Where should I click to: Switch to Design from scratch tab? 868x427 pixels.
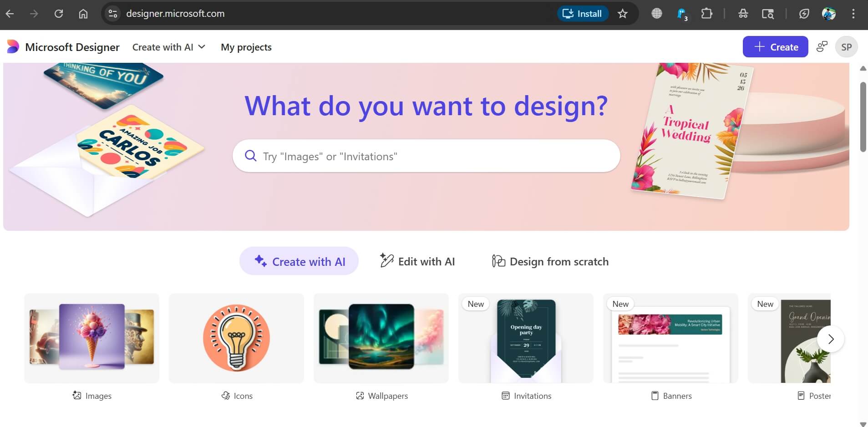tap(549, 261)
